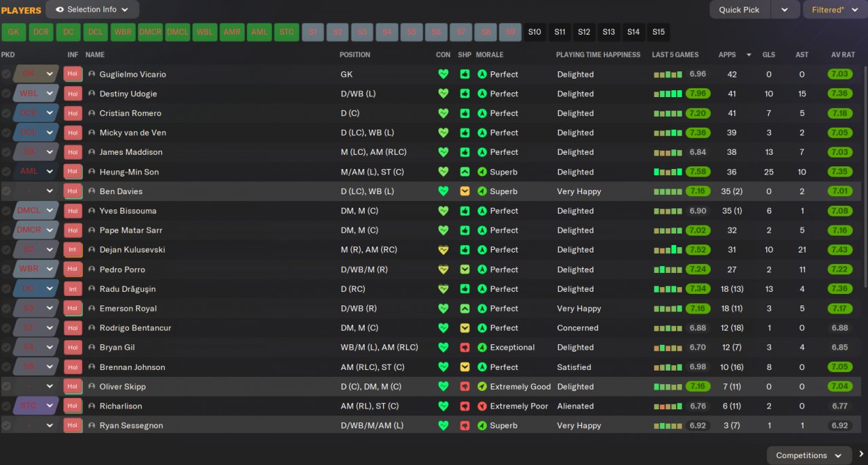868x465 pixels.
Task: Click James Maddison's morale icon
Action: tap(482, 152)
